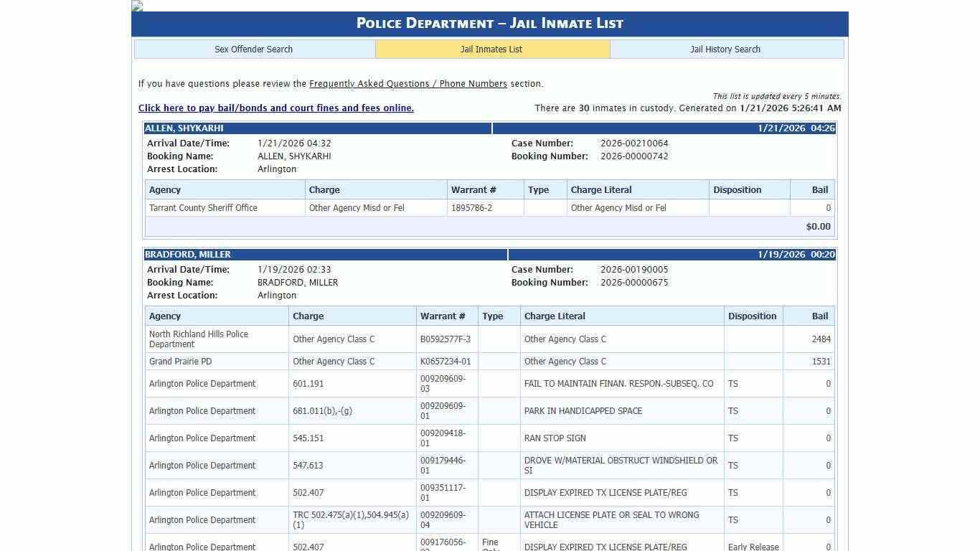This screenshot has height=551, width=980.
Task: Click the North Richland Hills Police Department cell
Action: [x=199, y=339]
